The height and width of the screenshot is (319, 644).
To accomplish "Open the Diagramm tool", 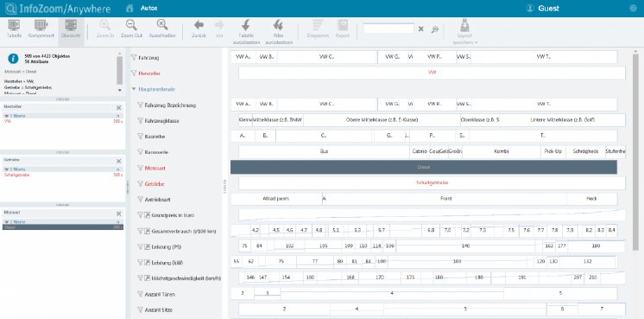I will 318,29.
